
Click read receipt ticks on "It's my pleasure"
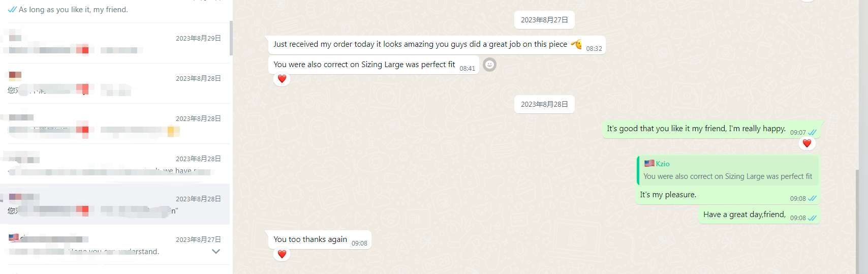812,199
